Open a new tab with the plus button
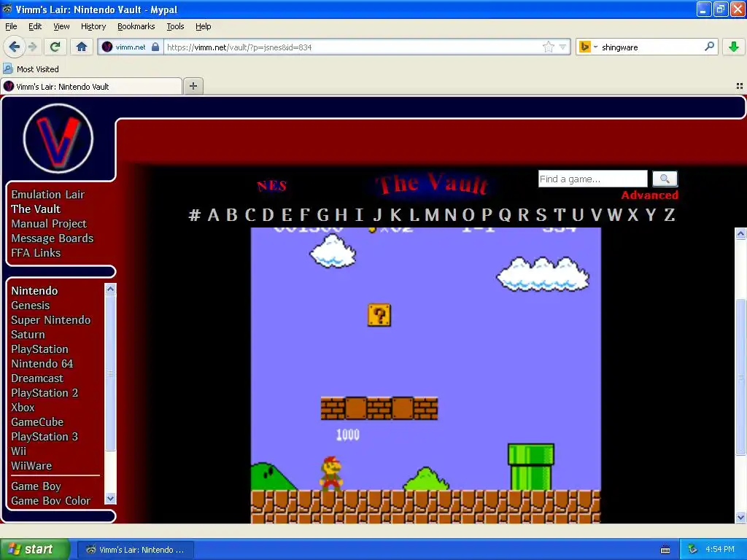 [193, 86]
